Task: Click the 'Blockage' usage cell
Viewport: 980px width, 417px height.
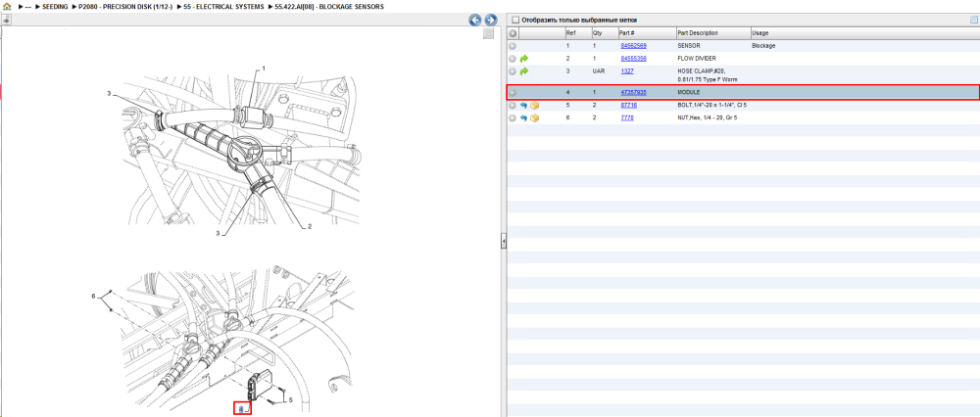Action: coord(763,46)
